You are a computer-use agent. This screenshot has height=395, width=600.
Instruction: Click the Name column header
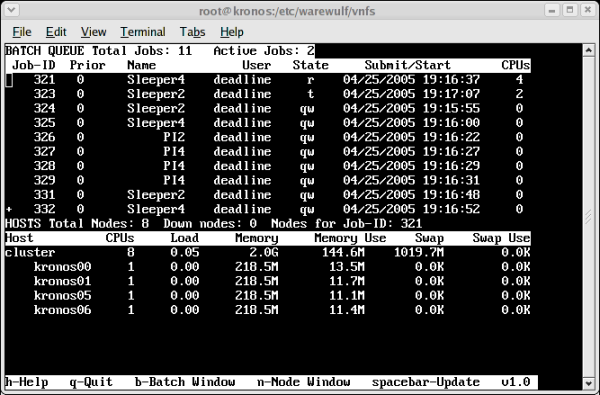142,65
